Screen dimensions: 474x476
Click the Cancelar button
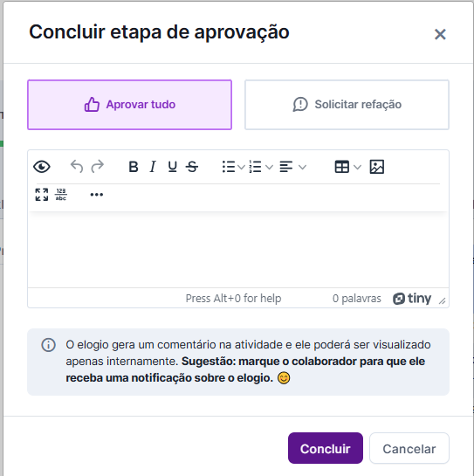click(409, 448)
